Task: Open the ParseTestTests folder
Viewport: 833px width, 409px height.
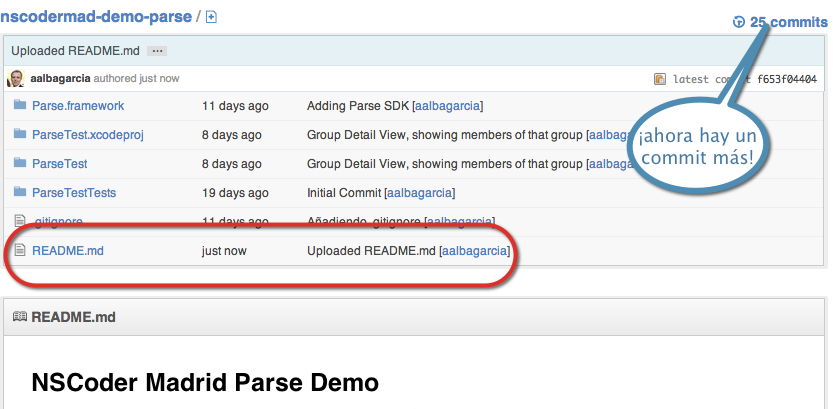Action: click(x=74, y=193)
